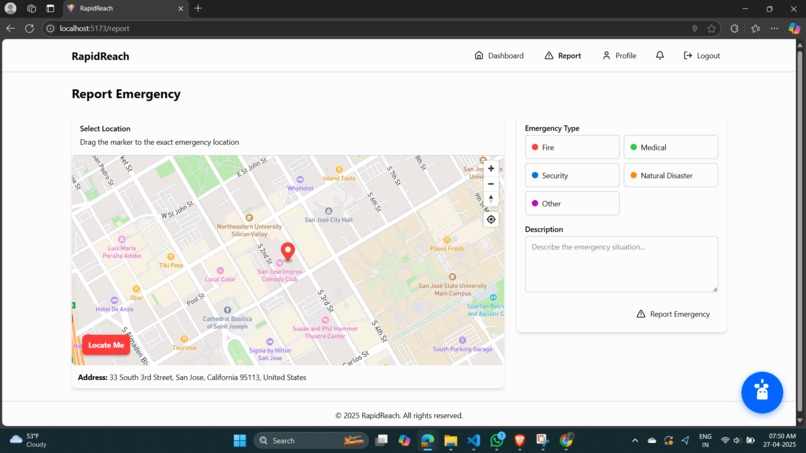Open browser settings and more menu
Viewport: 806px width, 453px height.
tap(774, 28)
